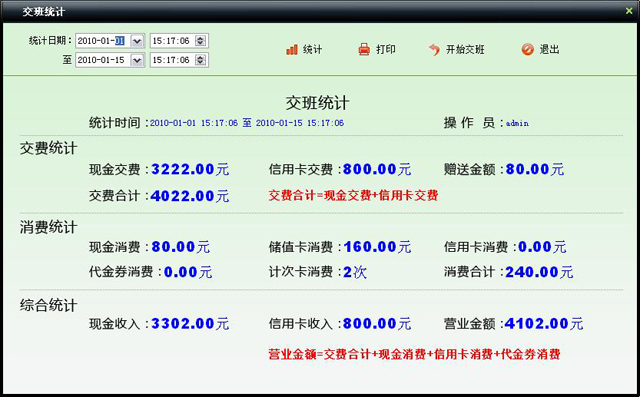Click the operator name admin
The width and height of the screenshot is (640, 397).
click(x=517, y=123)
